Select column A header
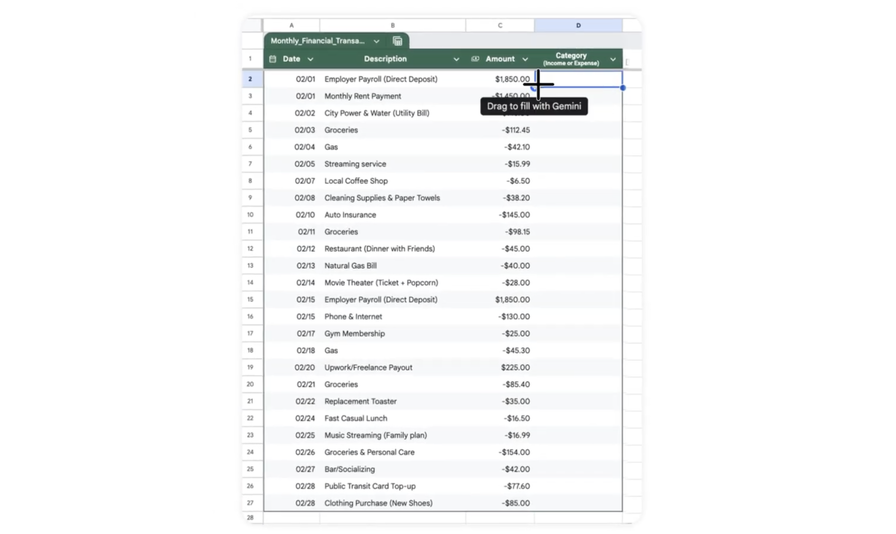The width and height of the screenshot is (896, 534). pos(291,25)
